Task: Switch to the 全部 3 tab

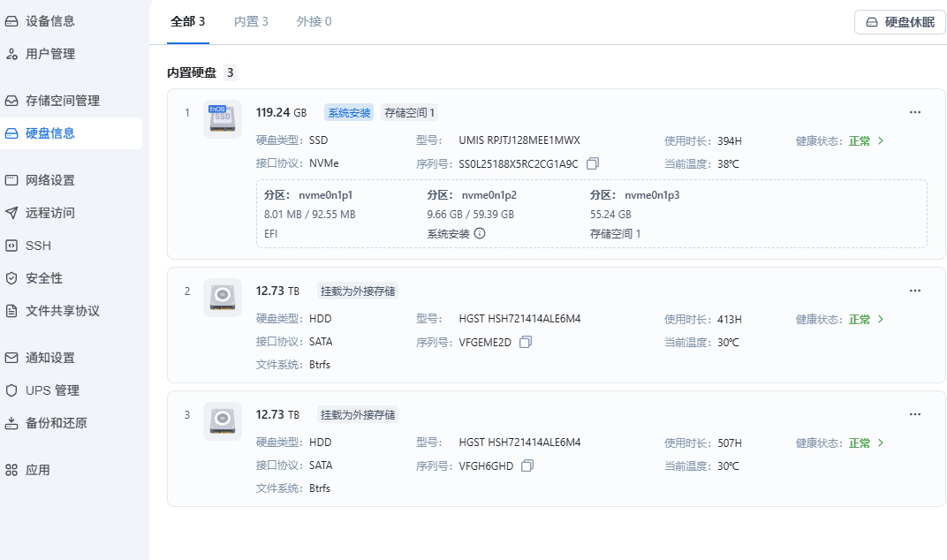Action: [x=188, y=22]
